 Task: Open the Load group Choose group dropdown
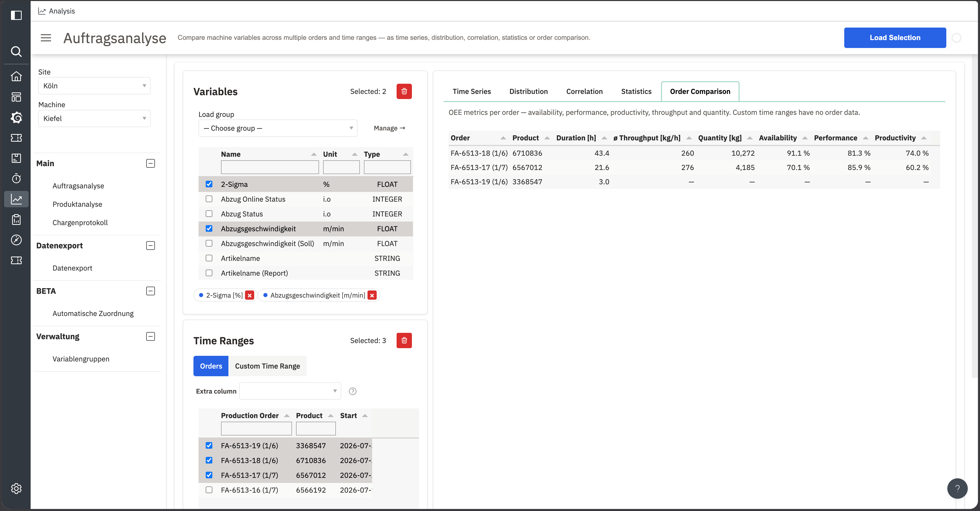click(x=278, y=128)
